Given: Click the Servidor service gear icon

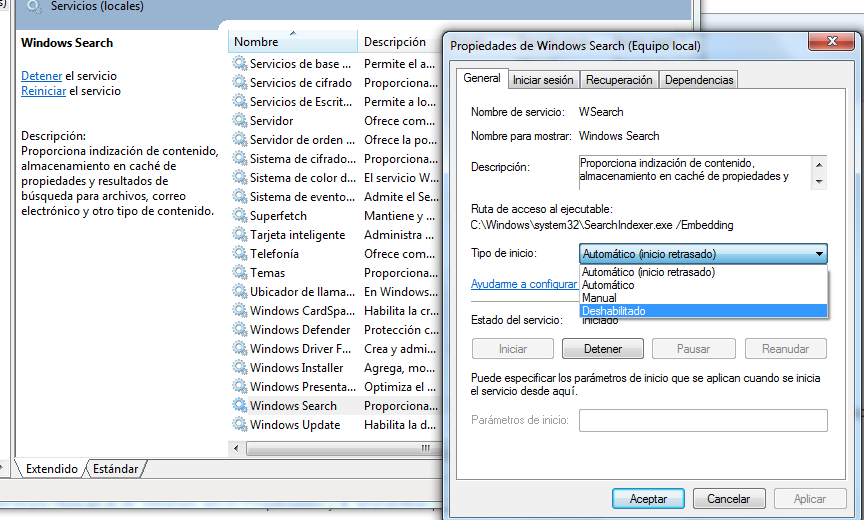Looking at the screenshot, I should [239, 121].
